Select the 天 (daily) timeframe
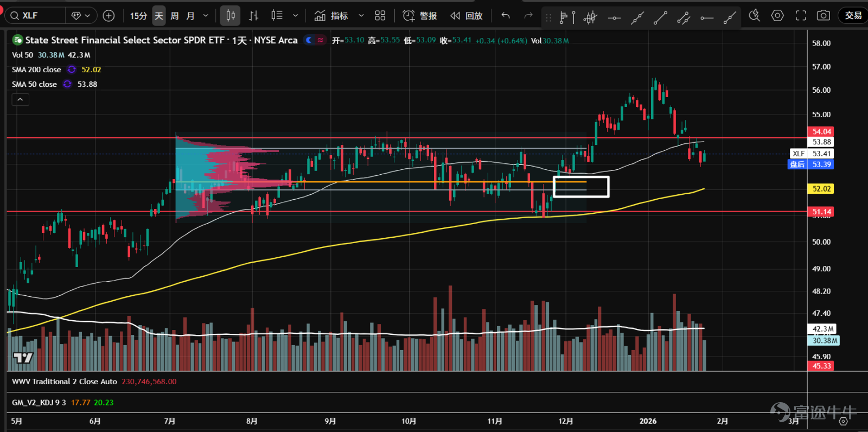 [159, 16]
